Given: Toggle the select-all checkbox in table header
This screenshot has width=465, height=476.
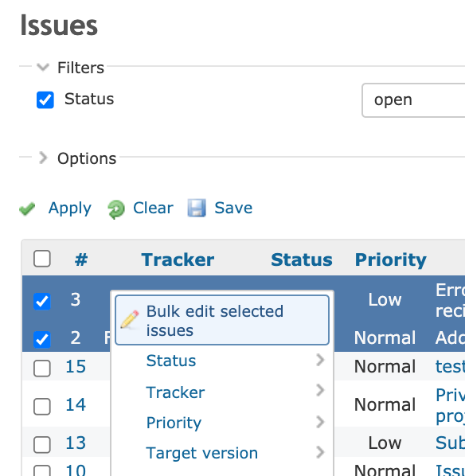Looking at the screenshot, I should click(x=42, y=259).
